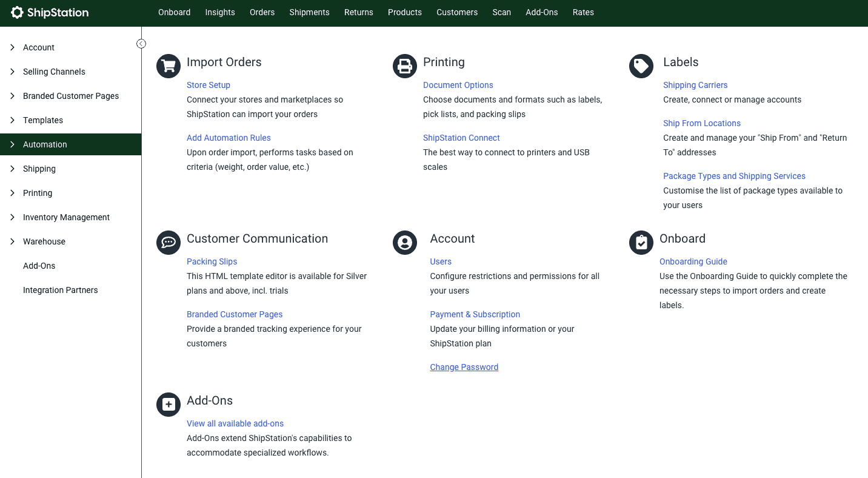
Task: Open the Onboarding Guide link
Action: 693,261
